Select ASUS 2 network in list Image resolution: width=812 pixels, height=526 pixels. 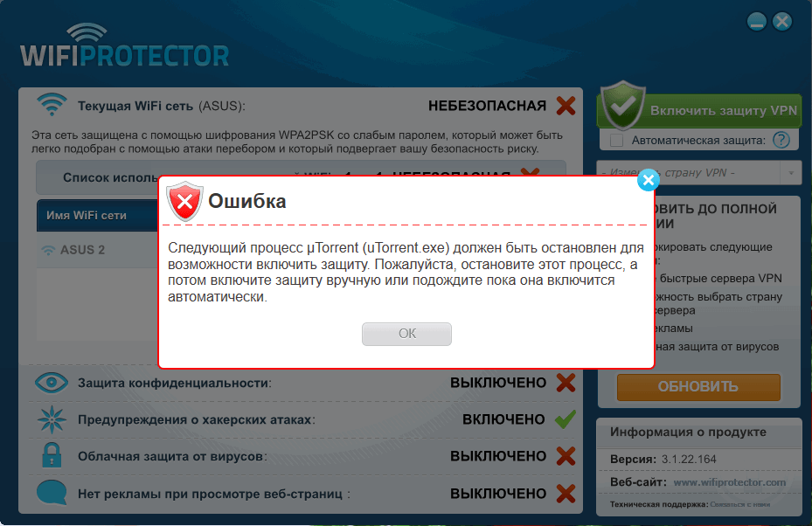(x=82, y=250)
